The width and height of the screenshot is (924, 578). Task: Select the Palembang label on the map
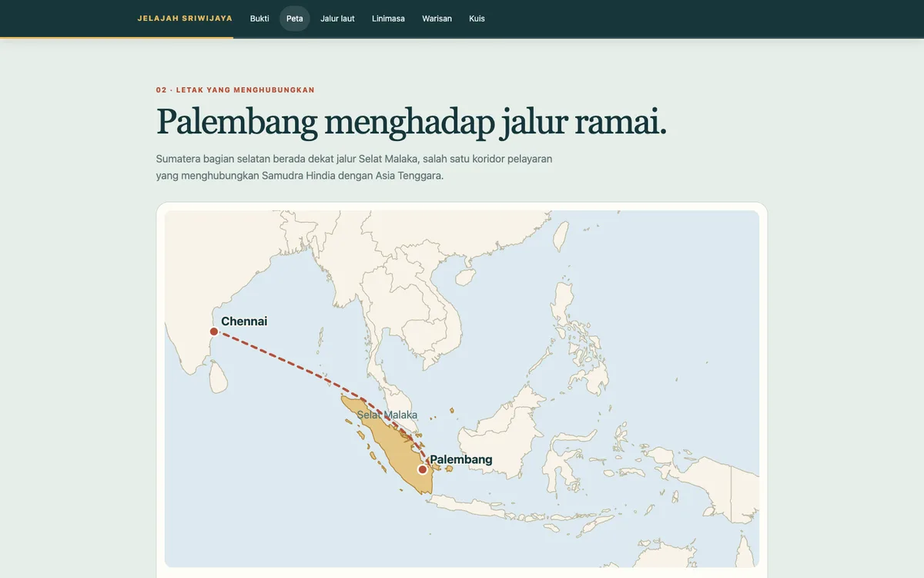click(x=460, y=459)
